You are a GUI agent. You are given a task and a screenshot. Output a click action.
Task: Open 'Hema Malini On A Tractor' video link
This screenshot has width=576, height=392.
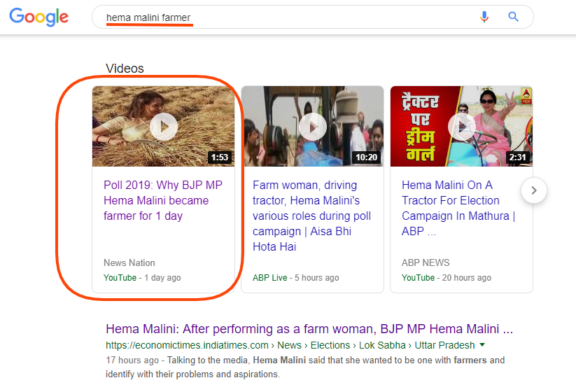[458, 208]
